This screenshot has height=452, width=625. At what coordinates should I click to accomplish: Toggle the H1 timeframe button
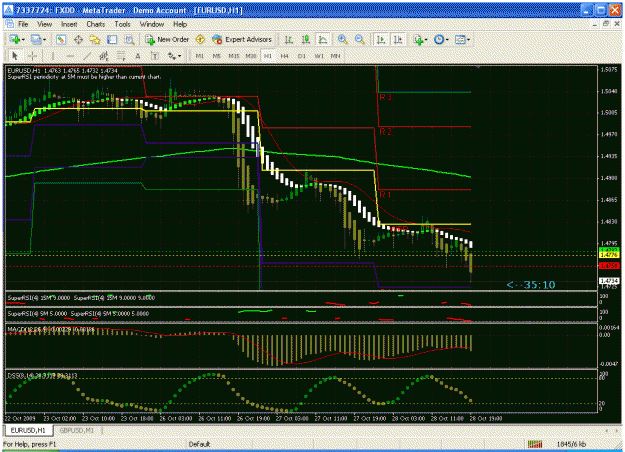(267, 56)
